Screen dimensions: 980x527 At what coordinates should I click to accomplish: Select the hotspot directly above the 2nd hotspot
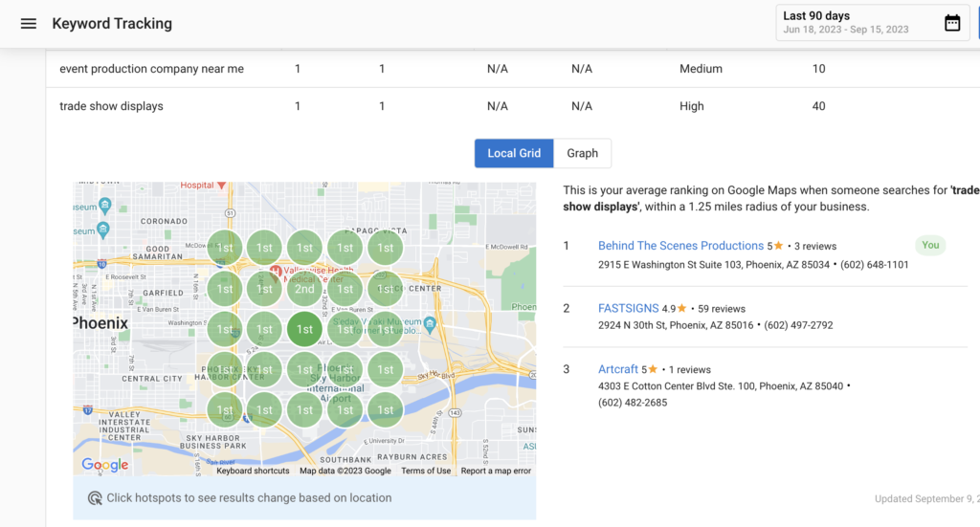tap(304, 248)
